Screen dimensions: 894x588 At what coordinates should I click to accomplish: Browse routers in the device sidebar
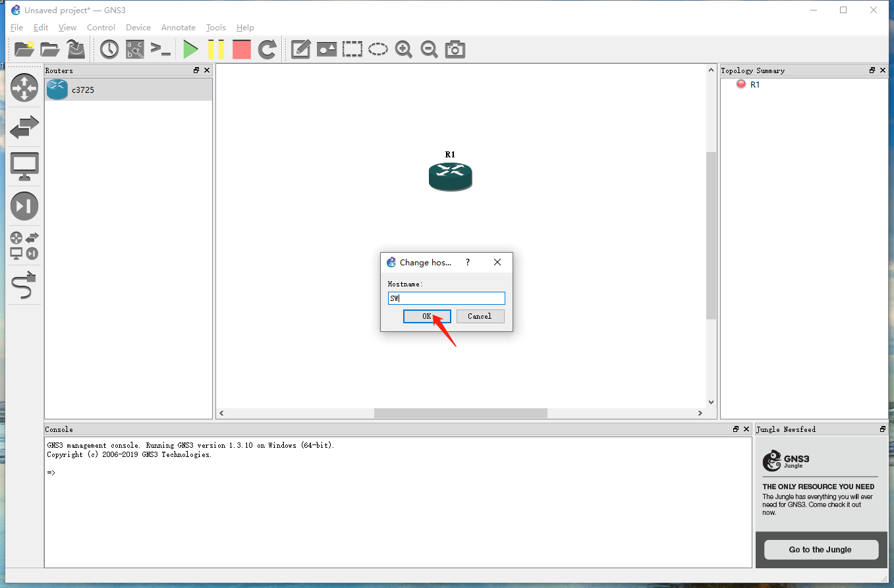coord(24,88)
